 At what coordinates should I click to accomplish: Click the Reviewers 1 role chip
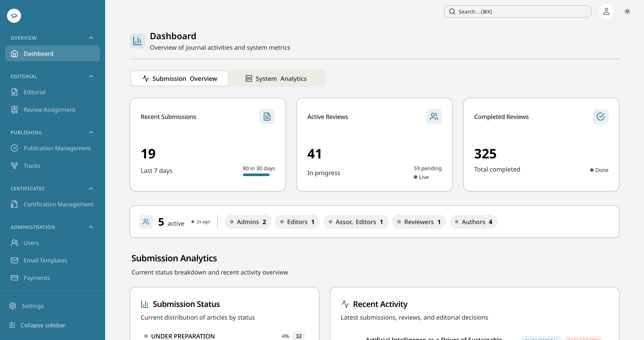419,222
